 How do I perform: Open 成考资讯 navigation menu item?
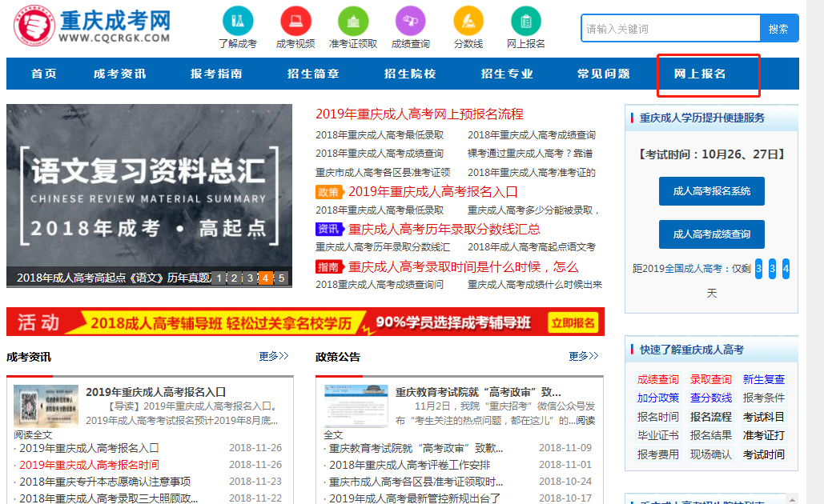(x=120, y=74)
